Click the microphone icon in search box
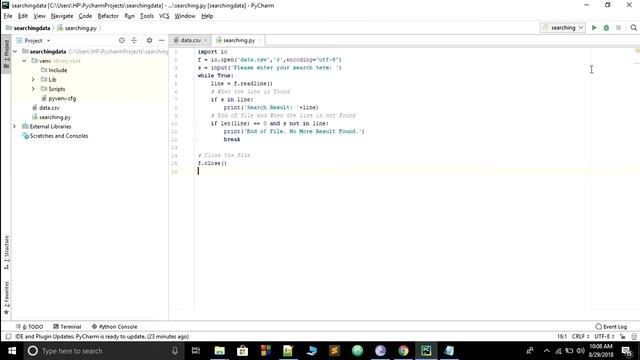The height and width of the screenshot is (360, 640). click(x=175, y=351)
